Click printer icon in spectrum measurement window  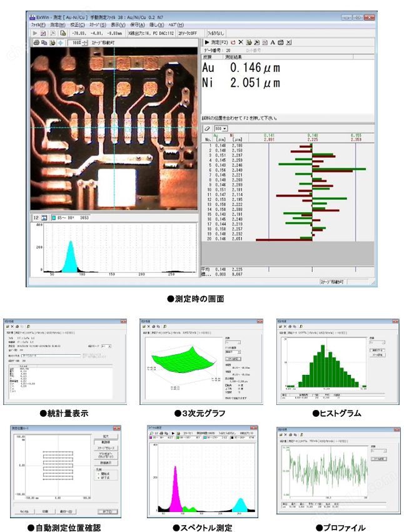(161, 433)
